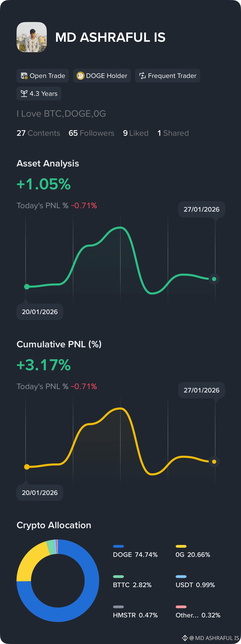Click the yellow 0G legend color swatch

[181, 546]
